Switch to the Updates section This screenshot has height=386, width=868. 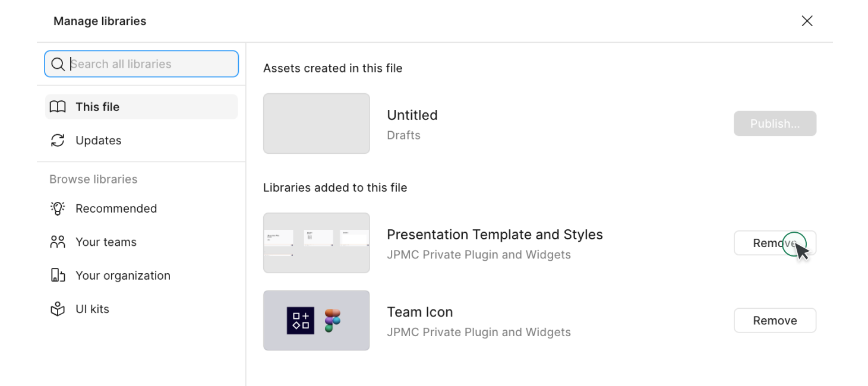[98, 140]
